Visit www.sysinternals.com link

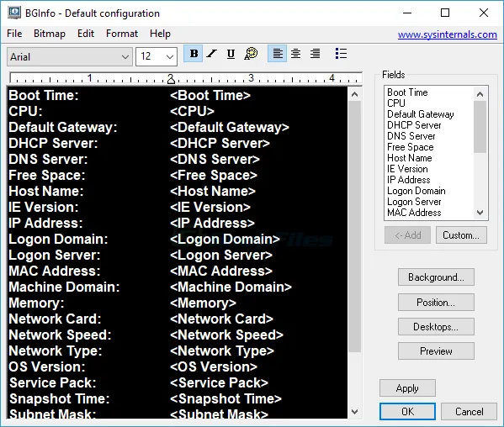coord(447,34)
